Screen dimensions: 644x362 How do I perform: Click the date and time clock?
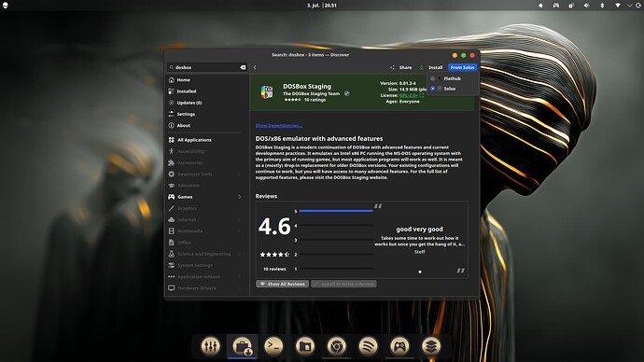(322, 6)
